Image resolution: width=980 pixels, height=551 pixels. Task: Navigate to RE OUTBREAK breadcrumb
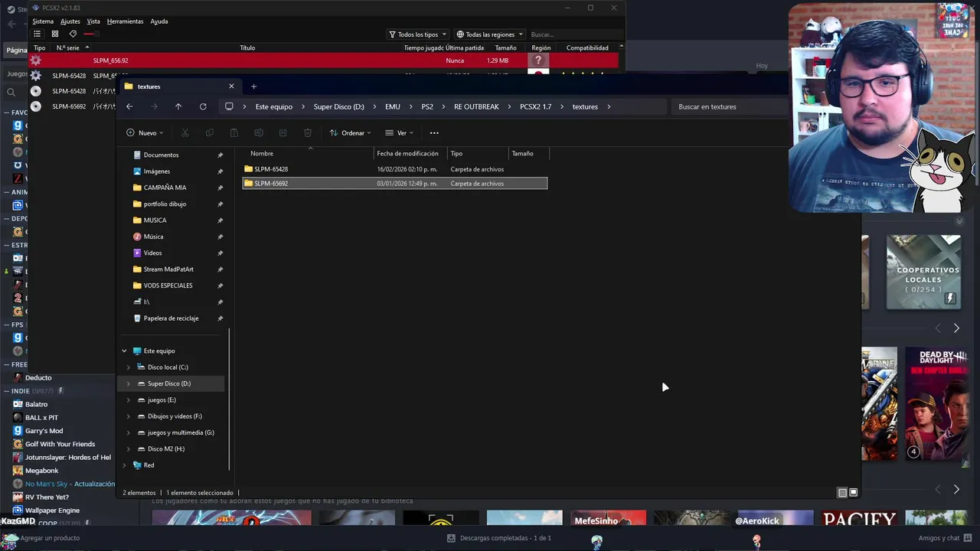(476, 106)
